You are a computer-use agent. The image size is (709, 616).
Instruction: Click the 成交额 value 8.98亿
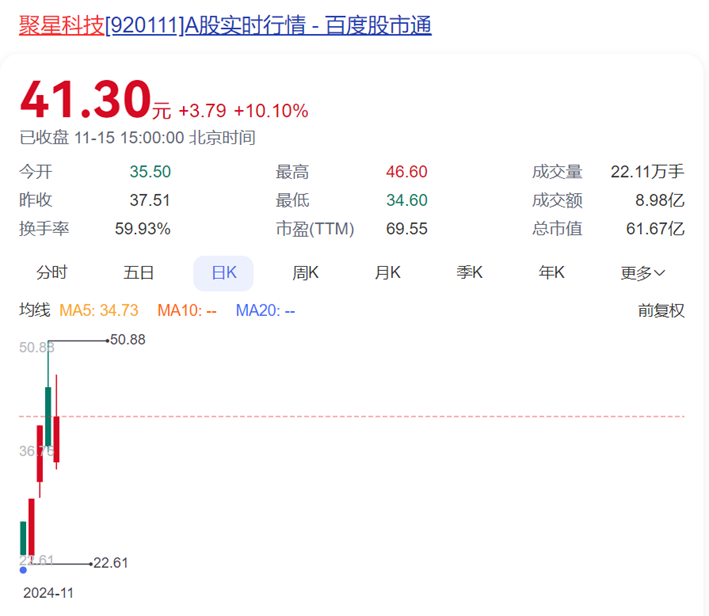click(659, 200)
